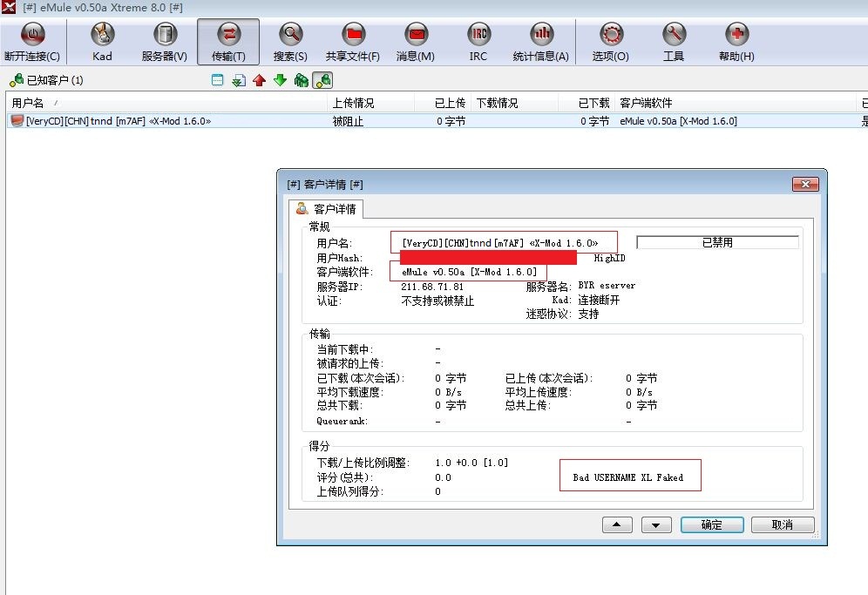Dismiss dialog with the 取消 button

point(783,524)
